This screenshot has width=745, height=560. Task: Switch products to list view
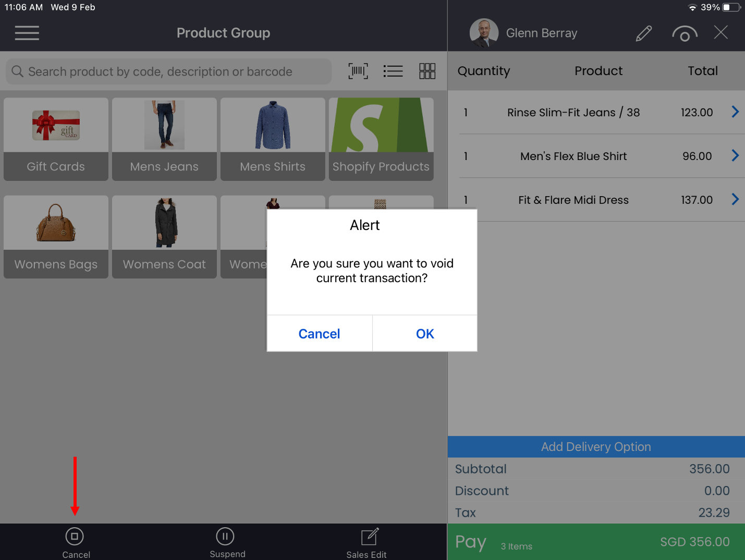(x=393, y=71)
